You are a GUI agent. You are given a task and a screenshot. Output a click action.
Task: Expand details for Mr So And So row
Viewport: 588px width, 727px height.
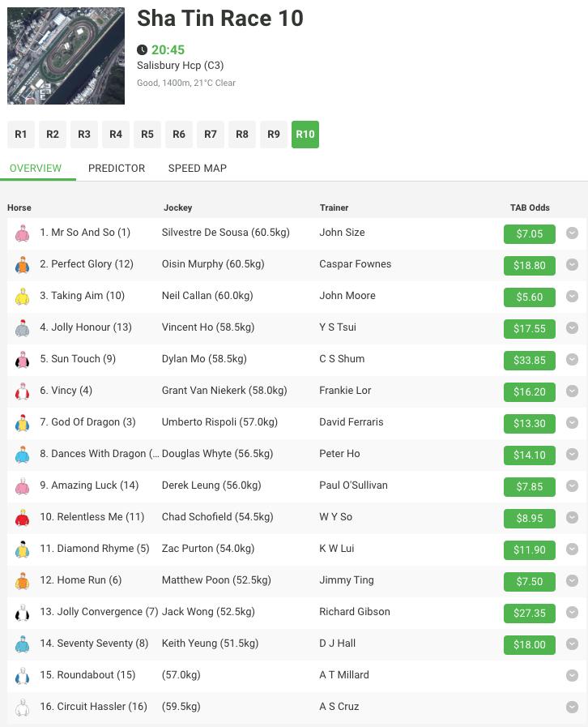(x=572, y=233)
